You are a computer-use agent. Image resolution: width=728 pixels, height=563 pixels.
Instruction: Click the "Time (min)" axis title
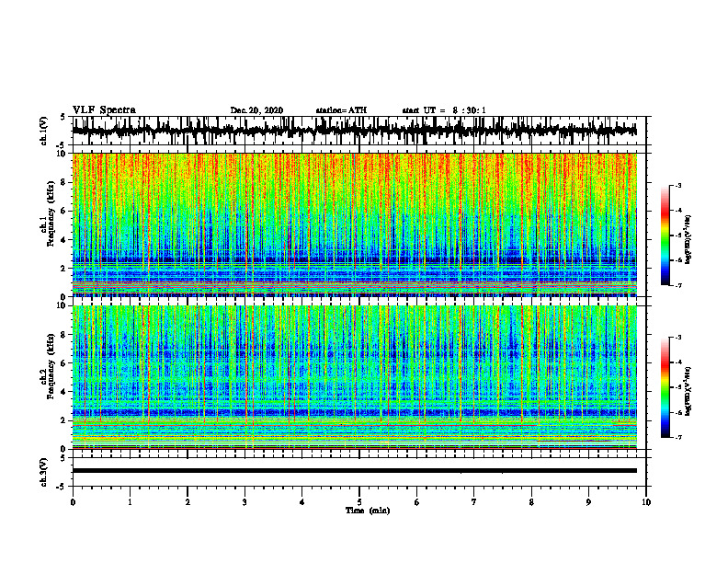pos(368,511)
